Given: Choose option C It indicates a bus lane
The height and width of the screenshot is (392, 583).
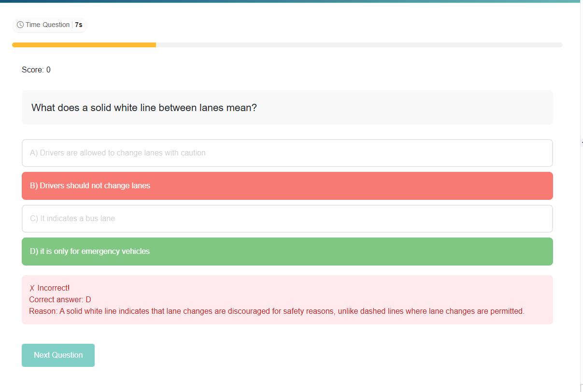Looking at the screenshot, I should pyautogui.click(x=287, y=219).
